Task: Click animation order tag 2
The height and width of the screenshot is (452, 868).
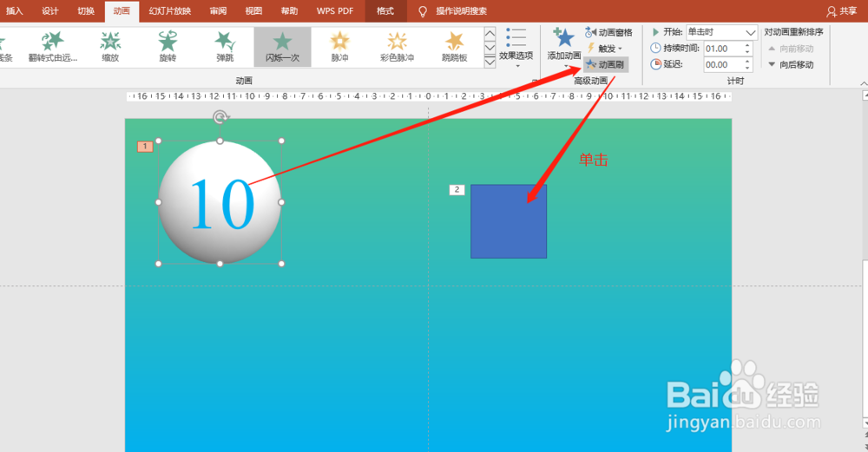Action: (x=457, y=190)
